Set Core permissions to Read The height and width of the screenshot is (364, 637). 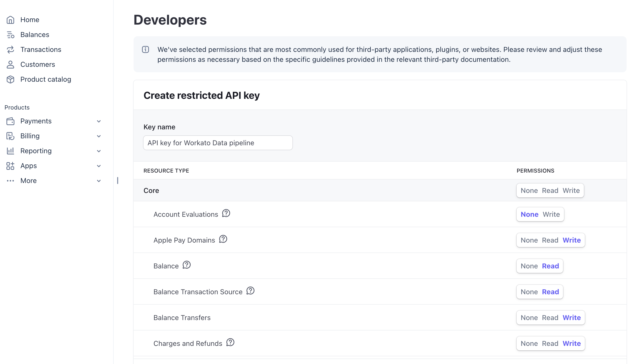tap(550, 190)
